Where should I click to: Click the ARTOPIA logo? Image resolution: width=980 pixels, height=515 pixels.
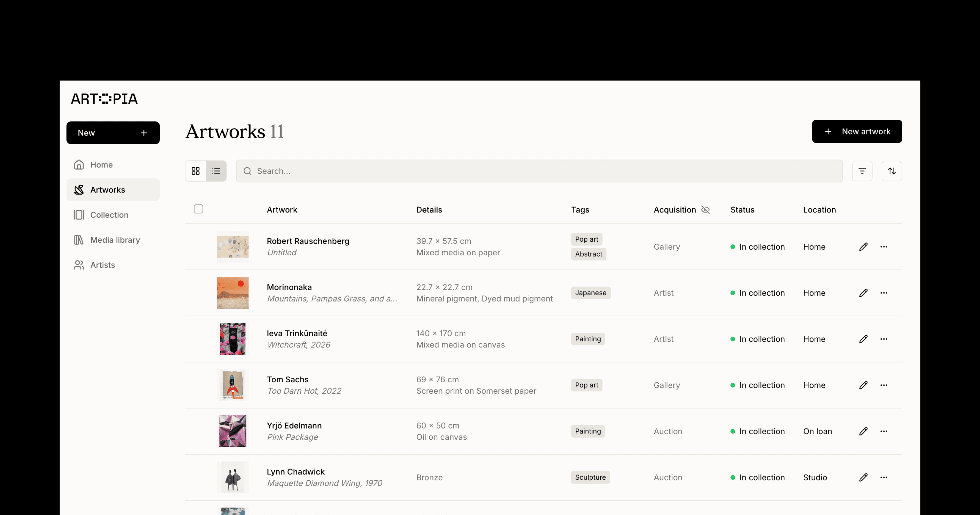pyautogui.click(x=104, y=99)
